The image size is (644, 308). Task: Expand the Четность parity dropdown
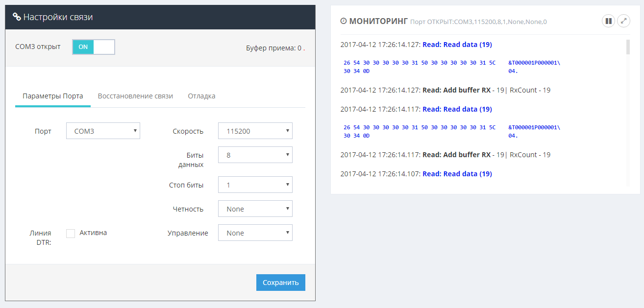click(x=255, y=209)
